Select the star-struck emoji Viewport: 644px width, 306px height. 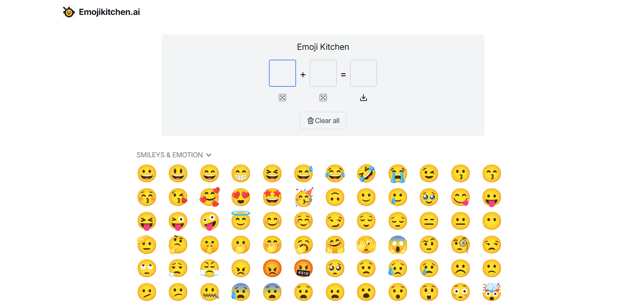point(272,197)
